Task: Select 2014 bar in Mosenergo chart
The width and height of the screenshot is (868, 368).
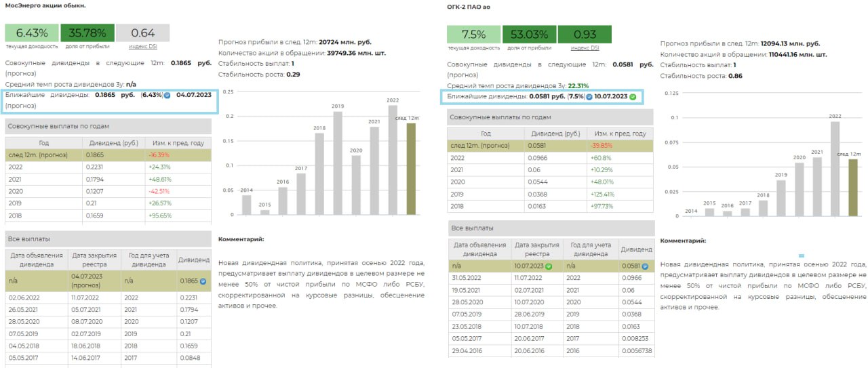Action: tap(246, 205)
